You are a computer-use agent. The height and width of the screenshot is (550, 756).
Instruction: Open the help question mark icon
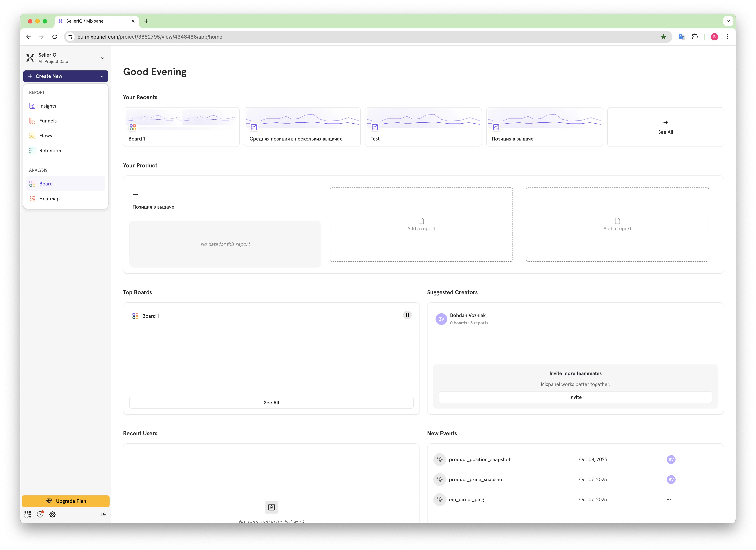(x=40, y=514)
